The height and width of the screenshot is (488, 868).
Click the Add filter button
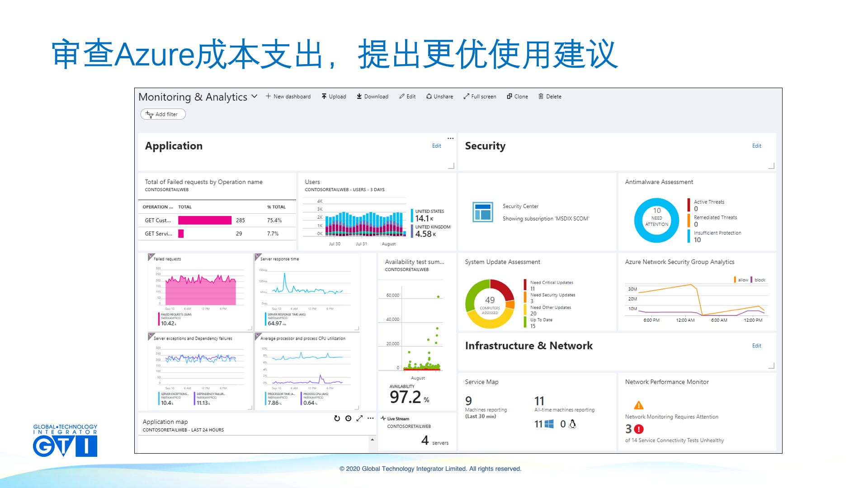click(x=163, y=114)
